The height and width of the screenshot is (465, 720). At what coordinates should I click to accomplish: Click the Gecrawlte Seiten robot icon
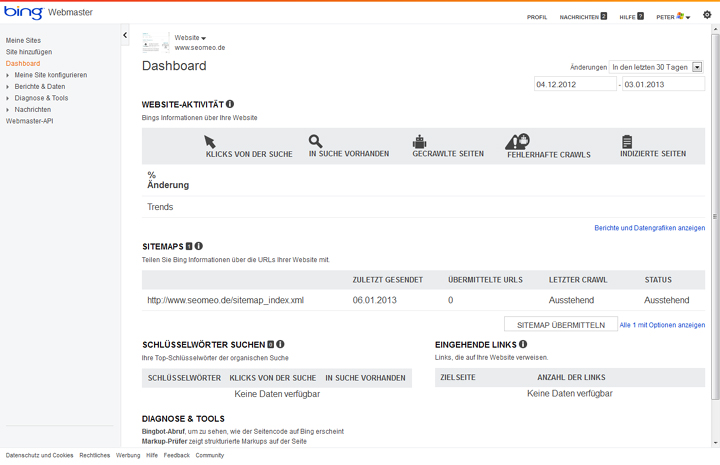coord(419,141)
